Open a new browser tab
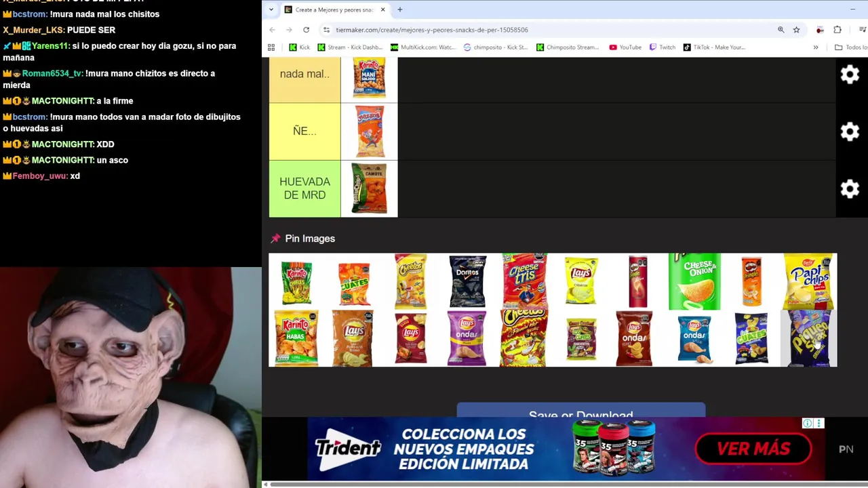This screenshot has width=868, height=488. pos(399,9)
